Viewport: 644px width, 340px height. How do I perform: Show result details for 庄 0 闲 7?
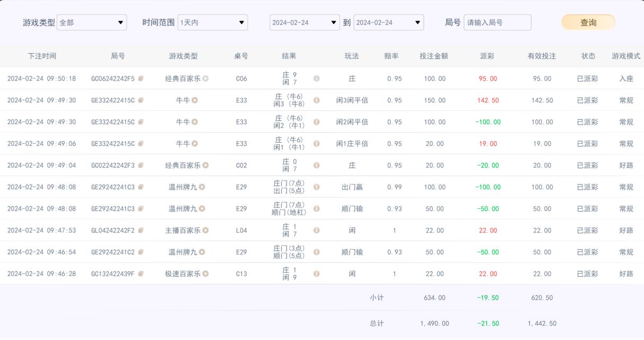tap(317, 165)
